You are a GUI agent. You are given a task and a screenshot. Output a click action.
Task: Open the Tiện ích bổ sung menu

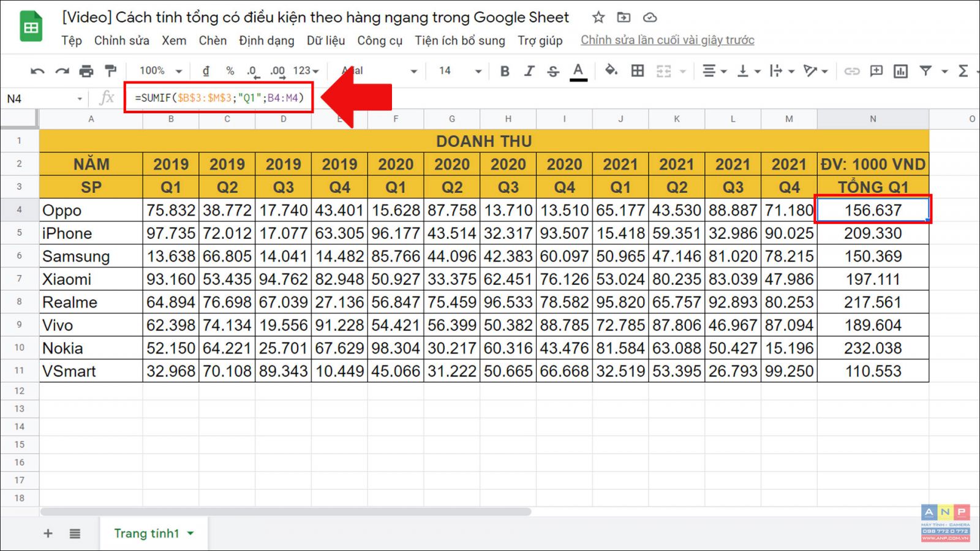point(460,40)
